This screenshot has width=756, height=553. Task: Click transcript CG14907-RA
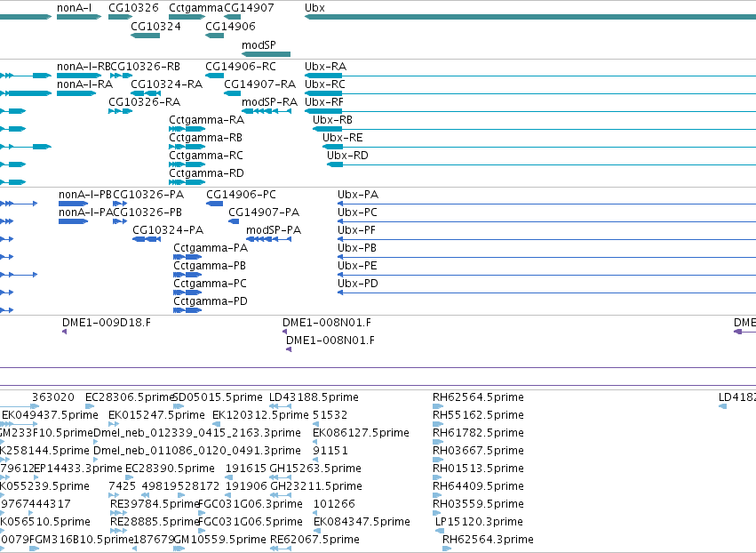click(x=260, y=84)
